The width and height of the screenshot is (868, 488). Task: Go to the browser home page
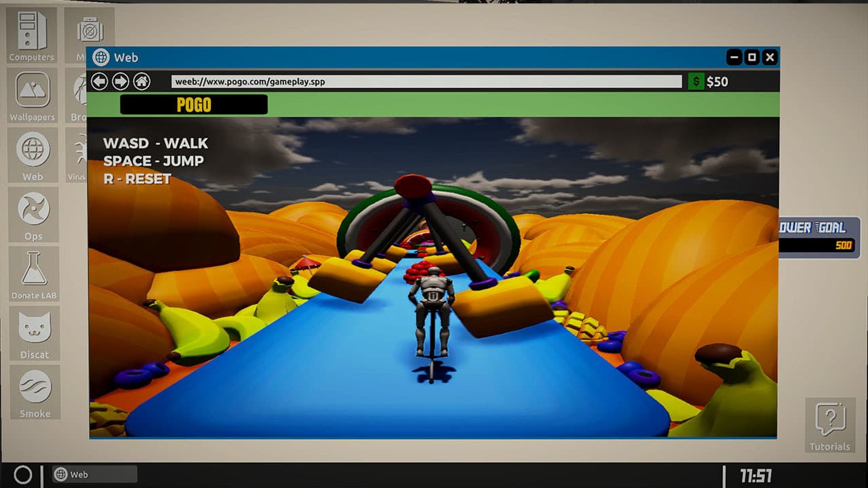coord(142,81)
